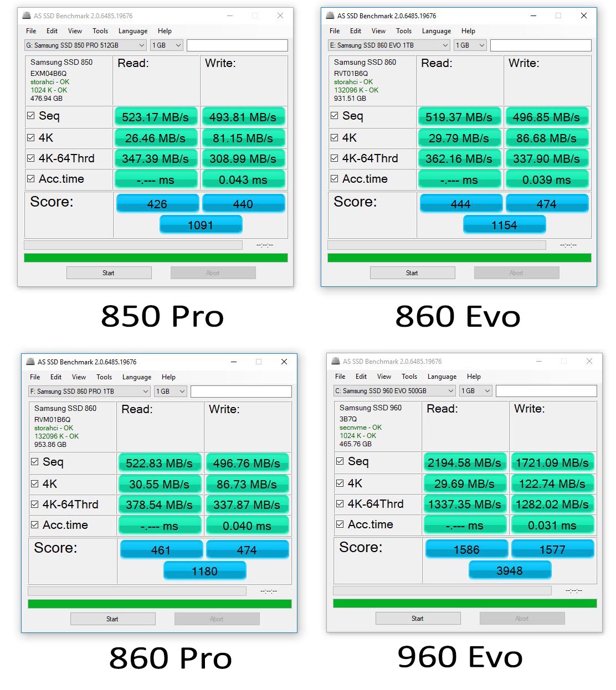Open the 1 GB size dropdown in the 860 PRO window
The width and height of the screenshot is (616, 690).
[x=171, y=392]
